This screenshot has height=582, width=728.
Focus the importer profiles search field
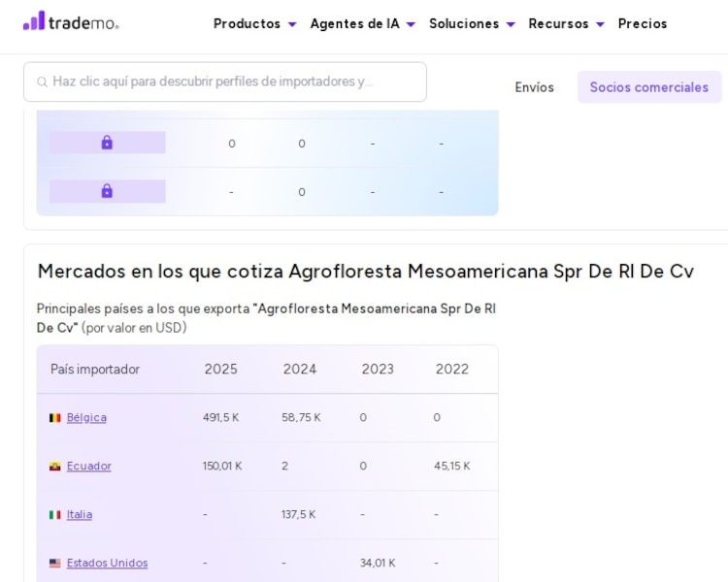pos(225,81)
